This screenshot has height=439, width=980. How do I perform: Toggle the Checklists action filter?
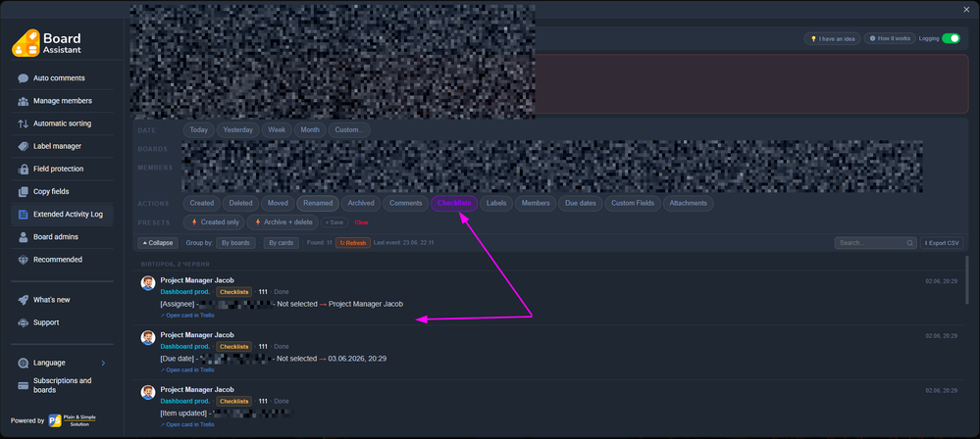click(x=454, y=203)
